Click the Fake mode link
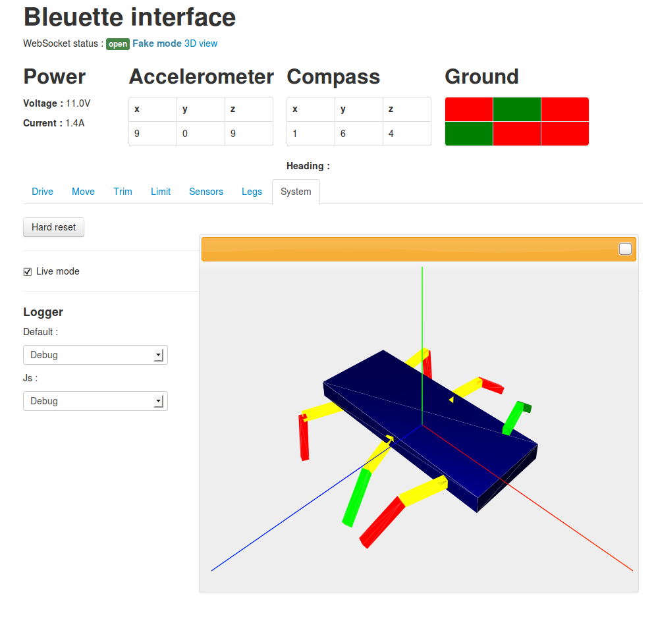The width and height of the screenshot is (656, 644). [x=157, y=43]
